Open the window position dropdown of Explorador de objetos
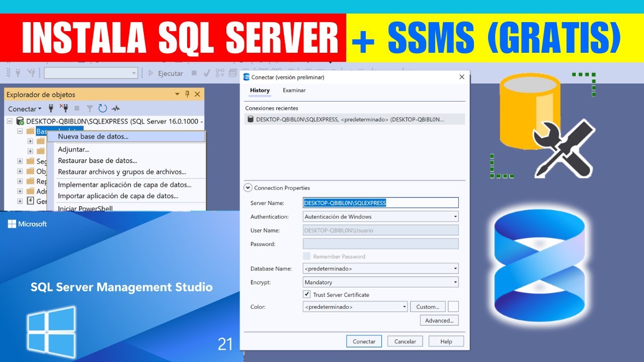This screenshot has height=362, width=644. coord(177,94)
